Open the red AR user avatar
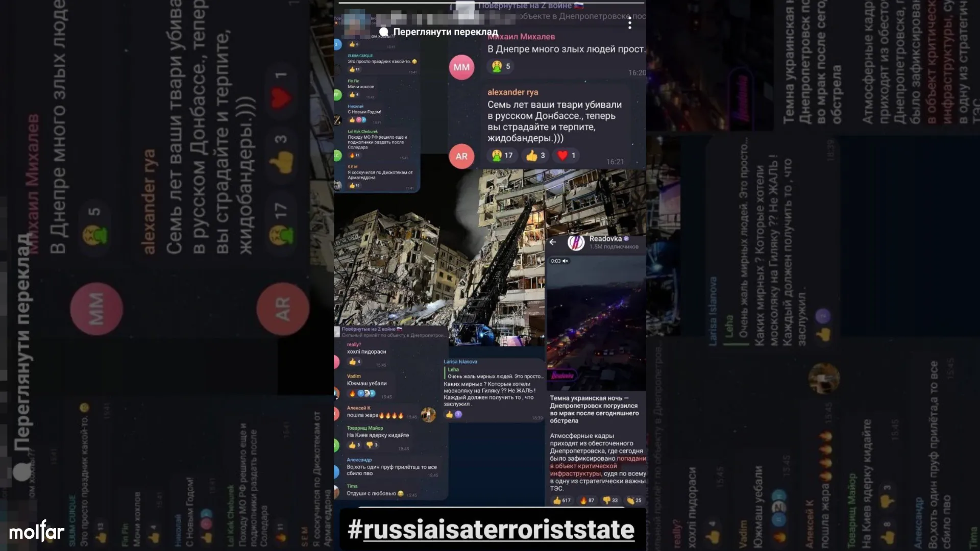980x551 pixels. [461, 156]
